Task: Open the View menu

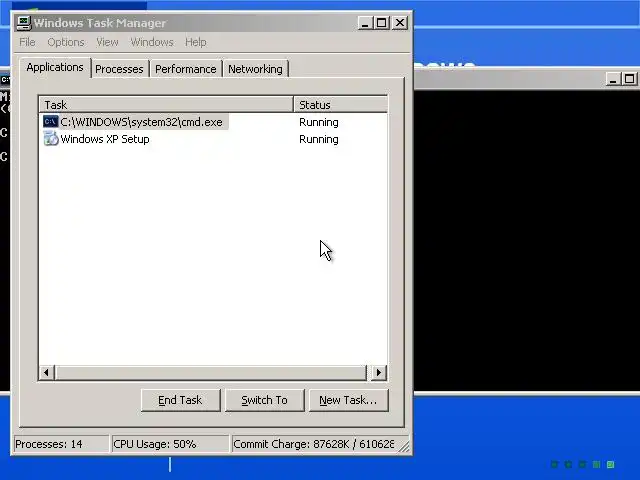Action: (107, 42)
